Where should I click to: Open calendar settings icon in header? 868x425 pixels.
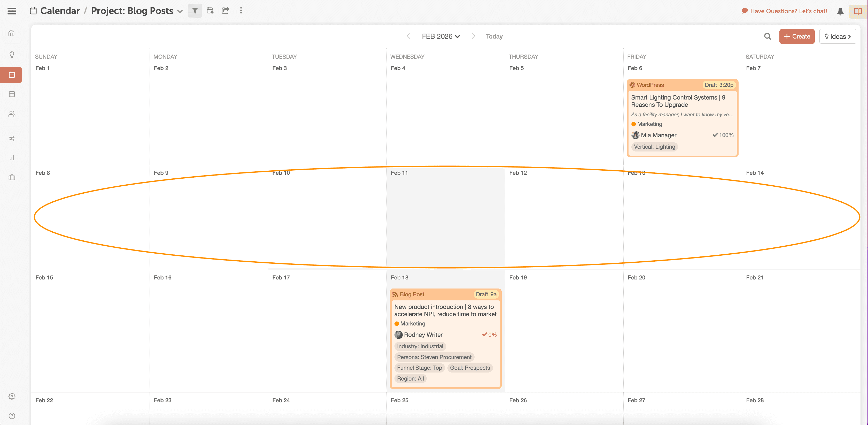(210, 11)
